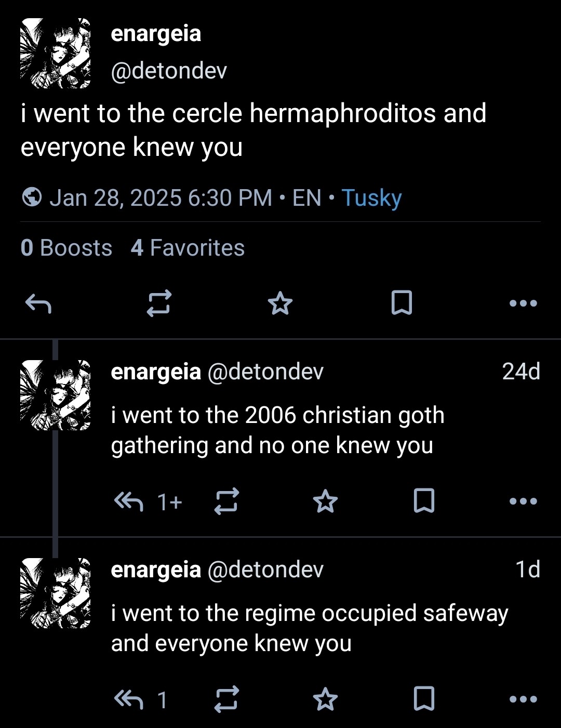
Task: Open @detondev profile from the top handle
Action: [169, 71]
